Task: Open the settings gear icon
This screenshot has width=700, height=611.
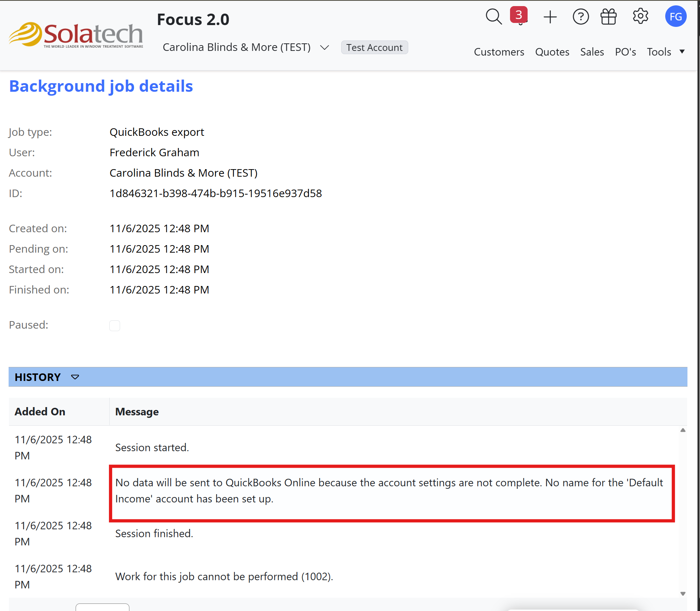Action: pos(640,16)
